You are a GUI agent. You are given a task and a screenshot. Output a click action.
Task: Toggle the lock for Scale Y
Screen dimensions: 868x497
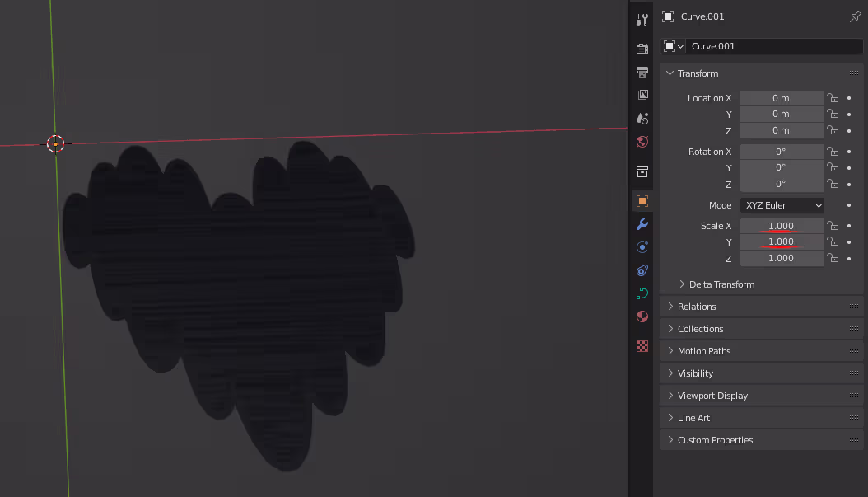click(x=833, y=242)
